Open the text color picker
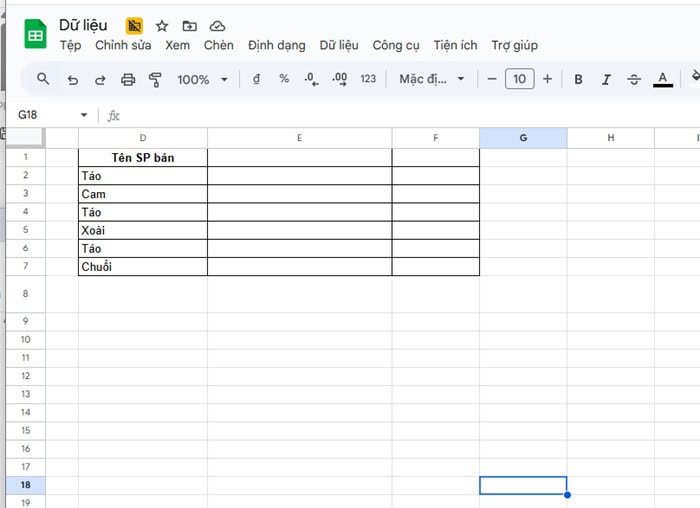This screenshot has width=700, height=508. click(x=663, y=79)
